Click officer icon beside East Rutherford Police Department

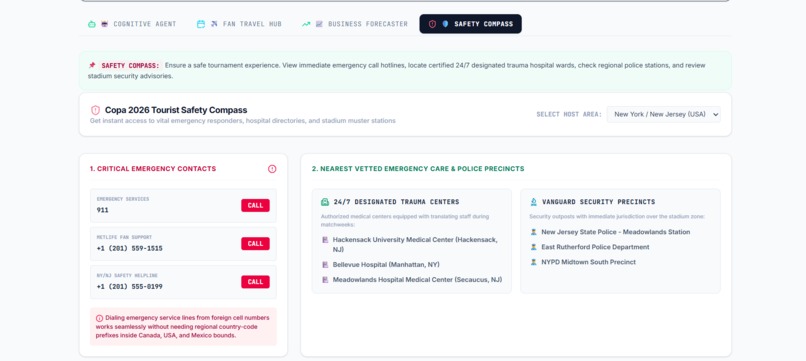(534, 247)
